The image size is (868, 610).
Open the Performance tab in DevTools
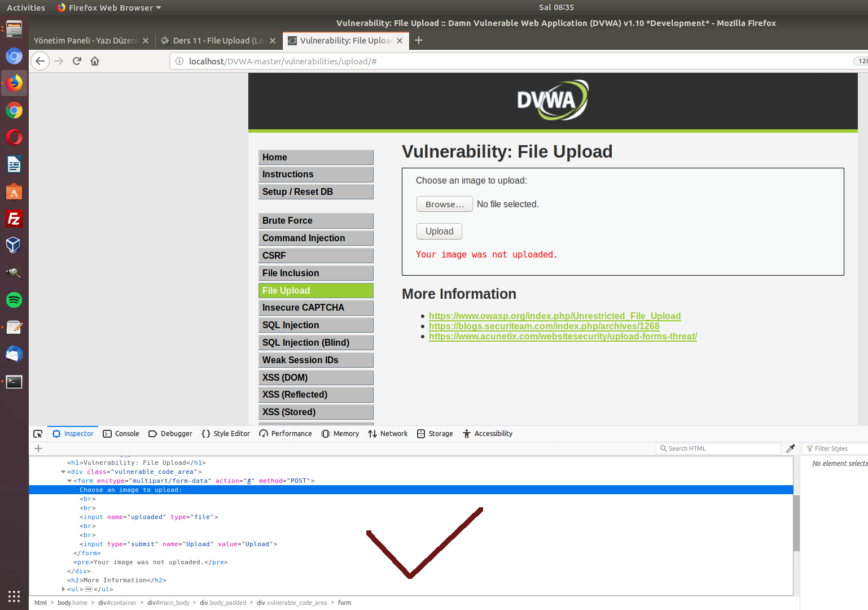coord(285,434)
